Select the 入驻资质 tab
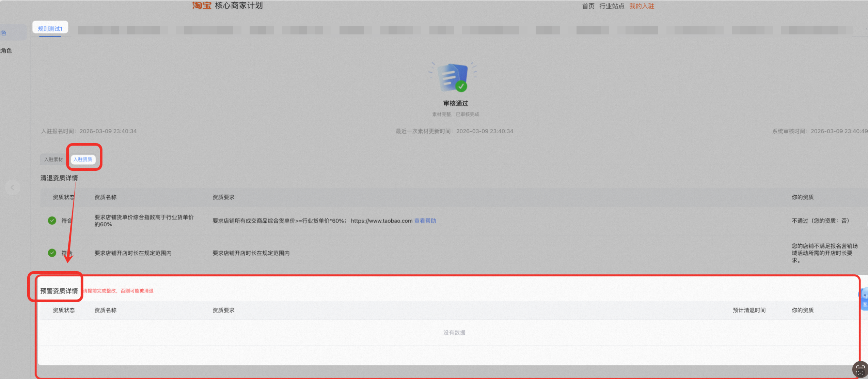 coord(83,159)
